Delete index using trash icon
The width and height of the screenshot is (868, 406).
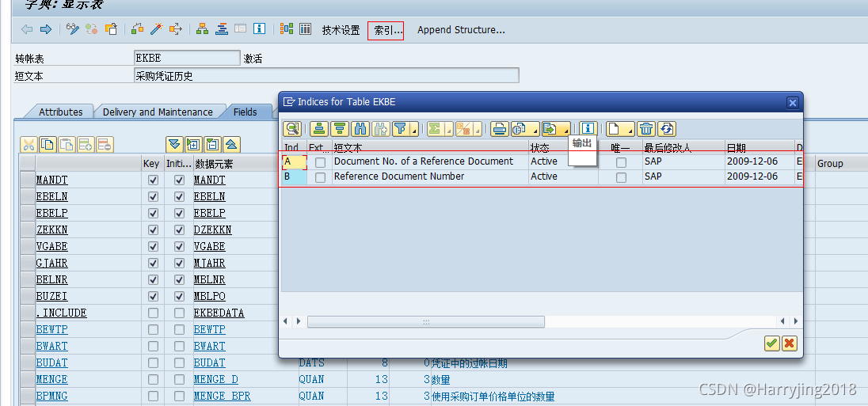click(646, 129)
